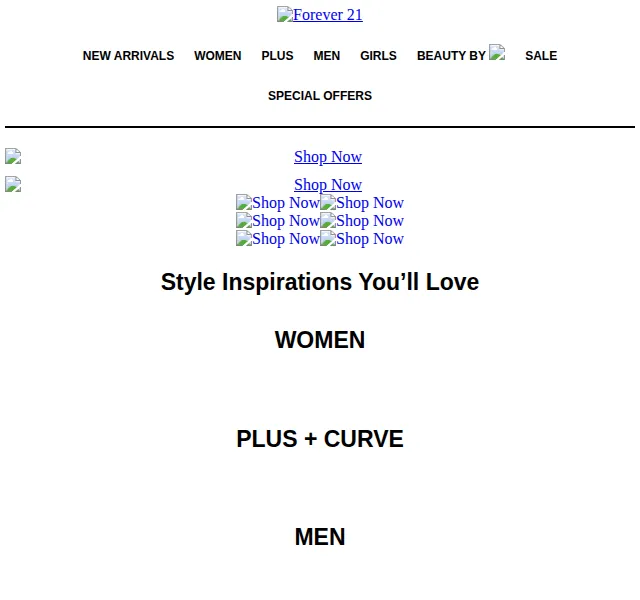Click the first underlined Shop Now link

click(328, 157)
